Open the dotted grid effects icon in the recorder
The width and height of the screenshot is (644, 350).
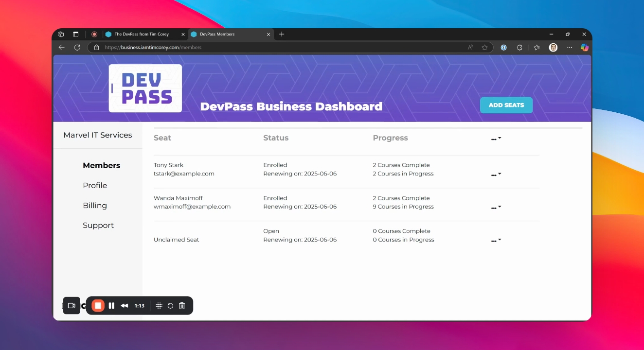pyautogui.click(x=159, y=306)
